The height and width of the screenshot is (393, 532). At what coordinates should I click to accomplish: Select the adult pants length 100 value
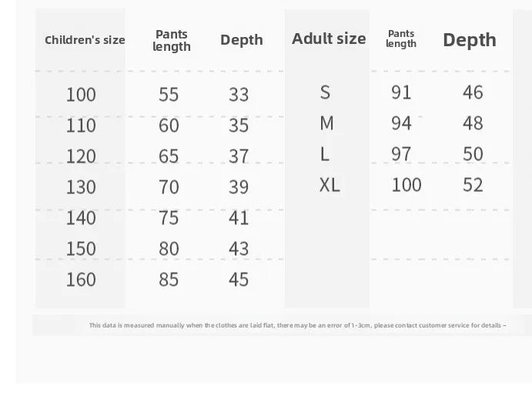407,185
